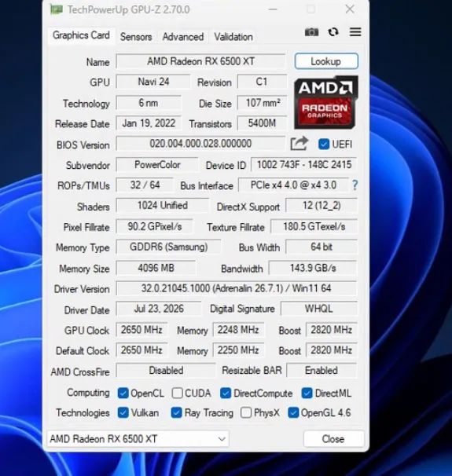The width and height of the screenshot is (452, 476).
Task: Click Driver Date 'Jul 23, 2026'
Action: coord(159,309)
